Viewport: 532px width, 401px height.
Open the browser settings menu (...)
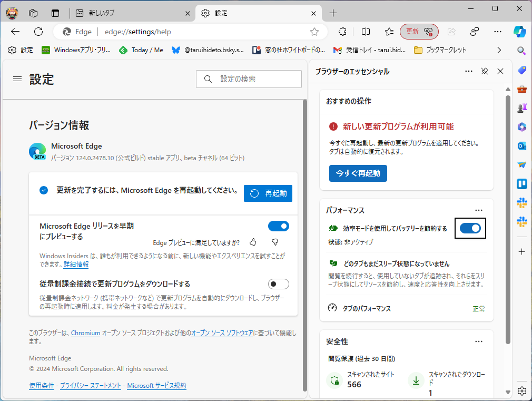tap(497, 32)
